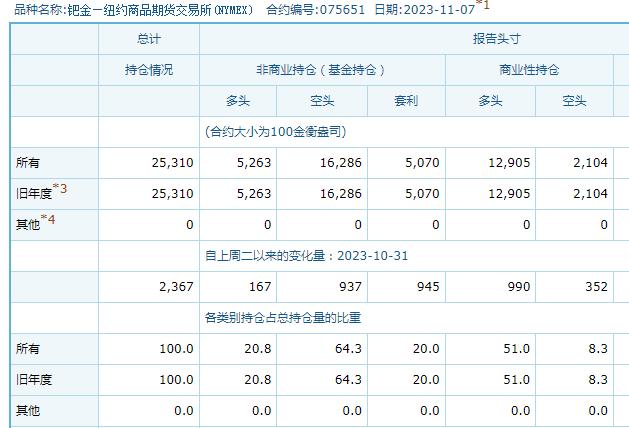Select the 商业性持仓 header
Image resolution: width=629 pixels, height=428 pixels.
pos(529,70)
